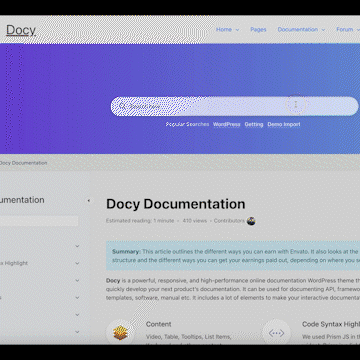Viewport: 360px width, 360px height.
Task: Click the WordPress popular search link
Action: coord(227,124)
